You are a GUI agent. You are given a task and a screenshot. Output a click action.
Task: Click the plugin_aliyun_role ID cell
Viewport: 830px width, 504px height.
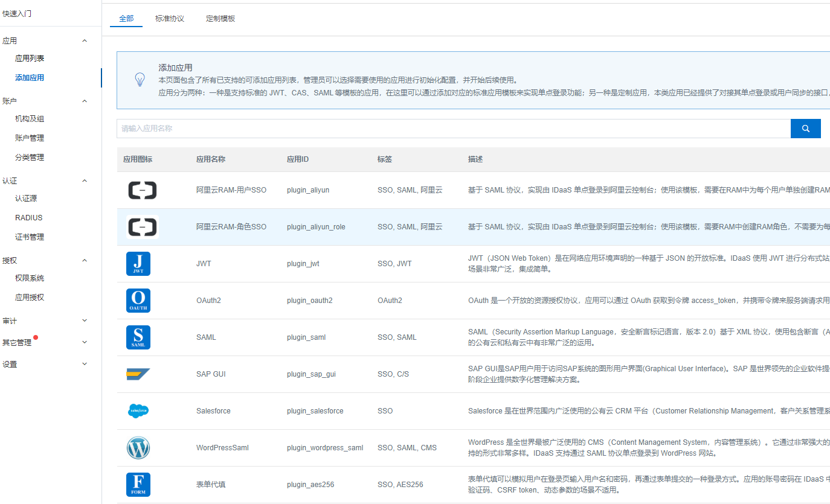(316, 227)
